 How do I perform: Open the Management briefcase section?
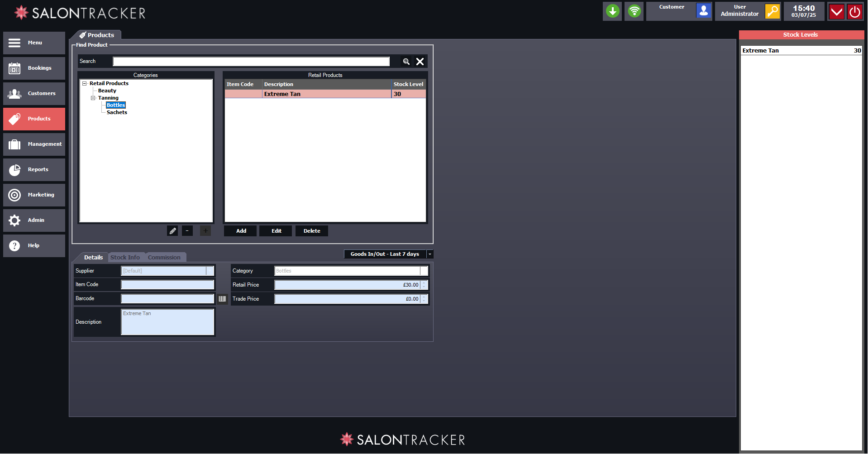coord(34,144)
